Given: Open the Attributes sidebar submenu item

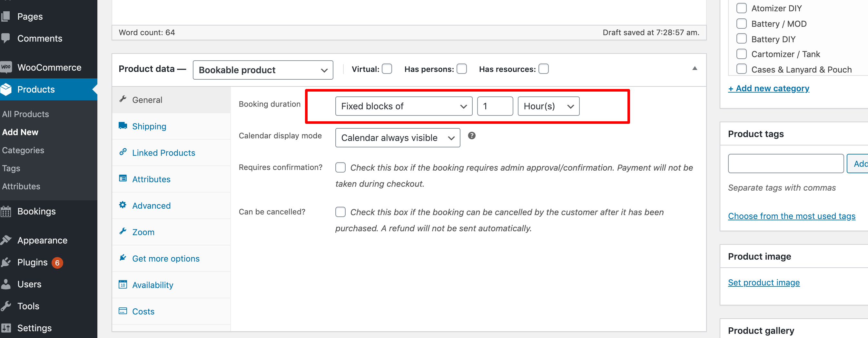Looking at the screenshot, I should point(21,186).
